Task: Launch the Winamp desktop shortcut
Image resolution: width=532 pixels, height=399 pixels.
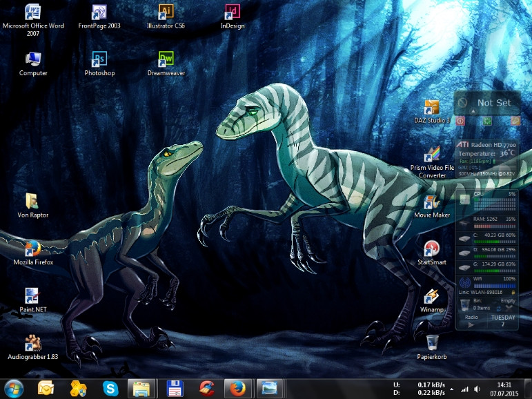Action: coord(432,300)
